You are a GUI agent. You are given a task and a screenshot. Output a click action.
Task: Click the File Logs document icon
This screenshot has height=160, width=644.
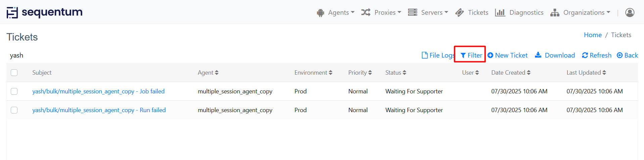[425, 55]
